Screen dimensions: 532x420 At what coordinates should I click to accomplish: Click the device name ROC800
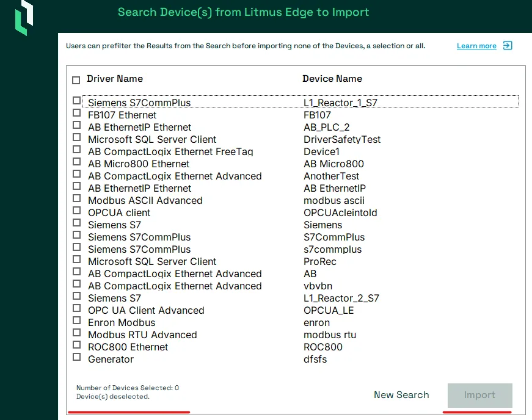click(x=323, y=347)
